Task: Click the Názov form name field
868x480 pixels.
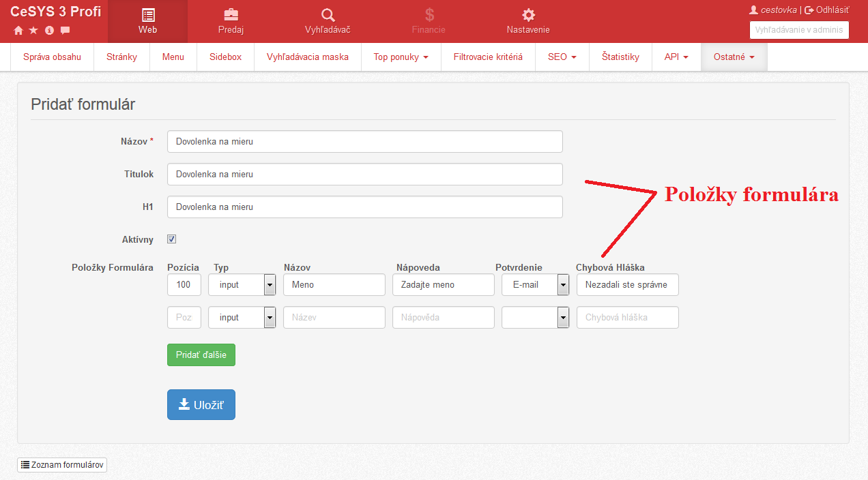Action: [365, 142]
